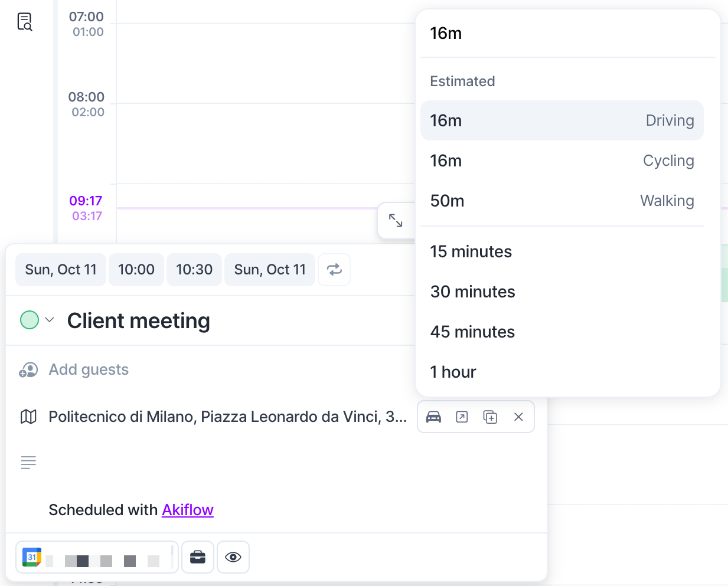Click the 09:17 current time marker
This screenshot has width=728, height=586.
tap(86, 201)
